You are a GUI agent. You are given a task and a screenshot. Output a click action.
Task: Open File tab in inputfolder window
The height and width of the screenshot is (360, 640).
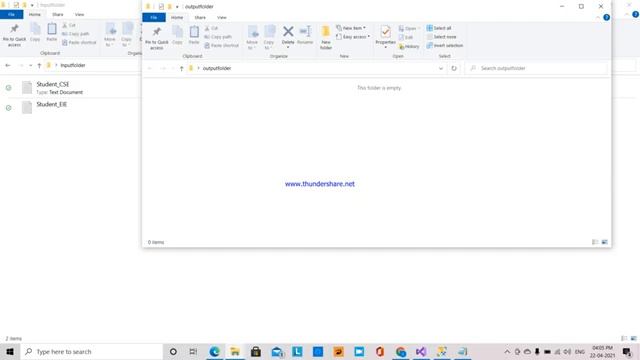point(11,14)
